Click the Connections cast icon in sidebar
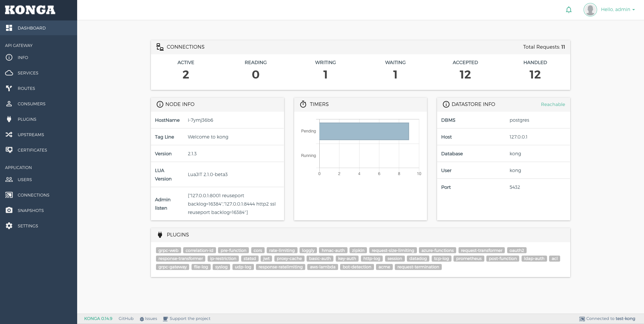This screenshot has width=644, height=324. pos(9,195)
